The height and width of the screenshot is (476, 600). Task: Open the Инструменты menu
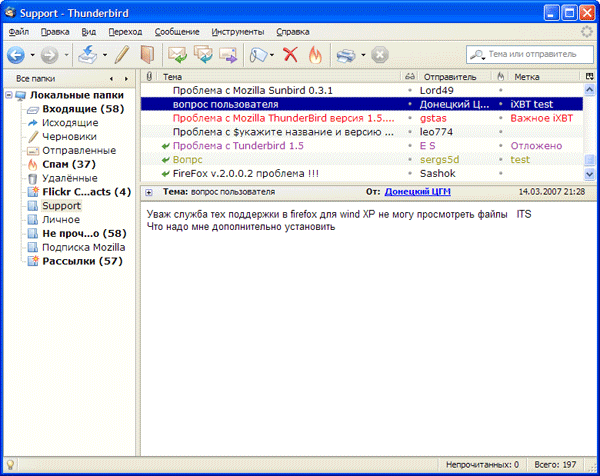(237, 32)
